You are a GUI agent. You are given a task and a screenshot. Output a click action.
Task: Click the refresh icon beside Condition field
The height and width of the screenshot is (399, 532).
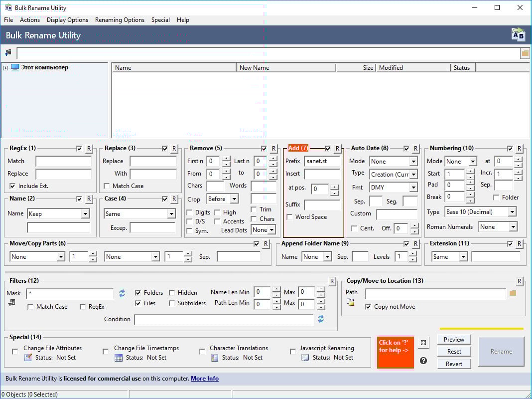click(321, 319)
